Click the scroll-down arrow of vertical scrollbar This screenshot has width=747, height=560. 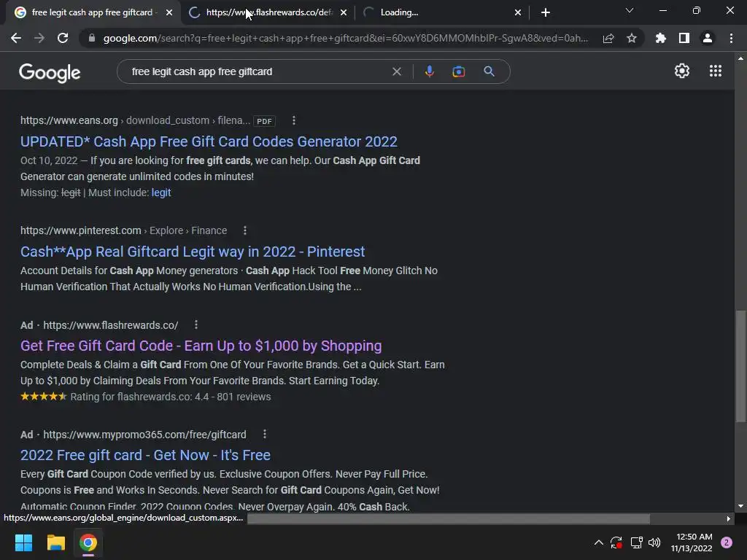(740, 506)
